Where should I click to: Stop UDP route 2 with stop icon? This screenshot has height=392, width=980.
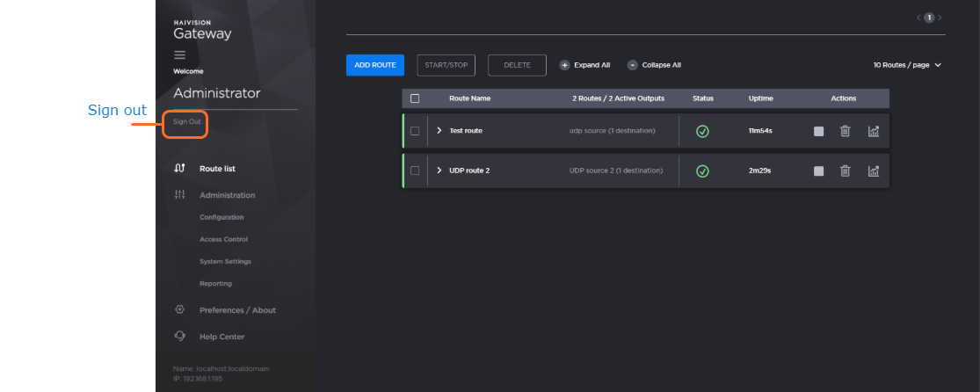pyautogui.click(x=818, y=171)
